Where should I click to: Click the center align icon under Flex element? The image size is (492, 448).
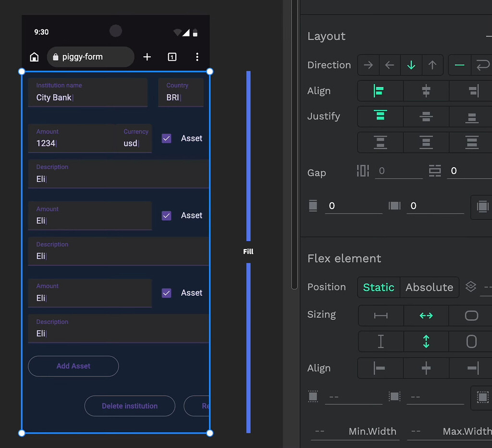(x=426, y=368)
